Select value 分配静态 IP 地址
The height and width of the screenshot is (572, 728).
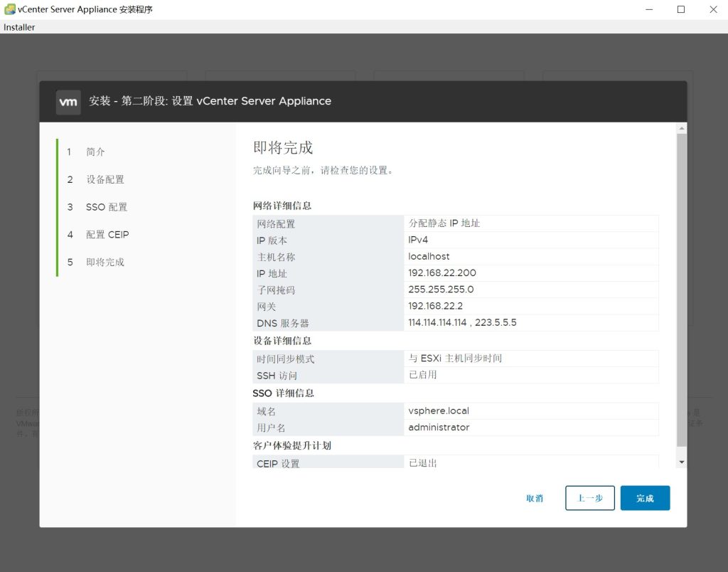click(x=444, y=223)
